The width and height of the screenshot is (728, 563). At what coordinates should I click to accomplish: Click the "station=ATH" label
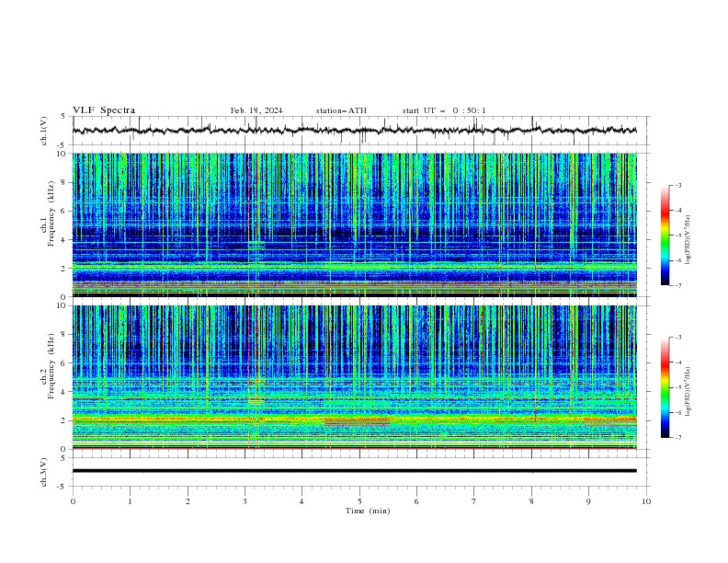pos(341,110)
